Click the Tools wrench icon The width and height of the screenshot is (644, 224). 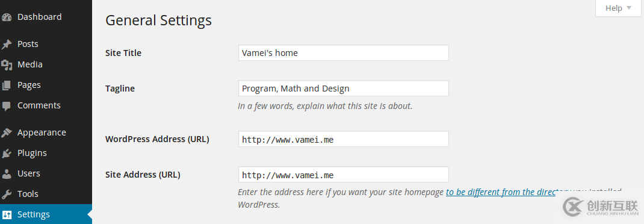click(7, 194)
